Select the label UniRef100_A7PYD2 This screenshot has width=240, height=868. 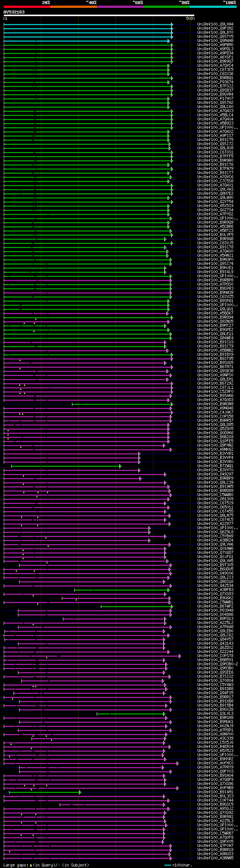[x=215, y=214]
